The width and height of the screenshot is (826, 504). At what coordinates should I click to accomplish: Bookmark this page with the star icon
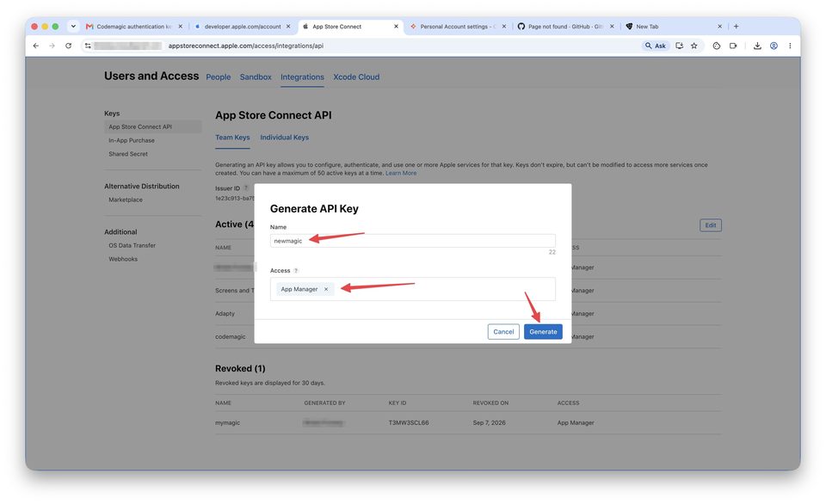694,46
